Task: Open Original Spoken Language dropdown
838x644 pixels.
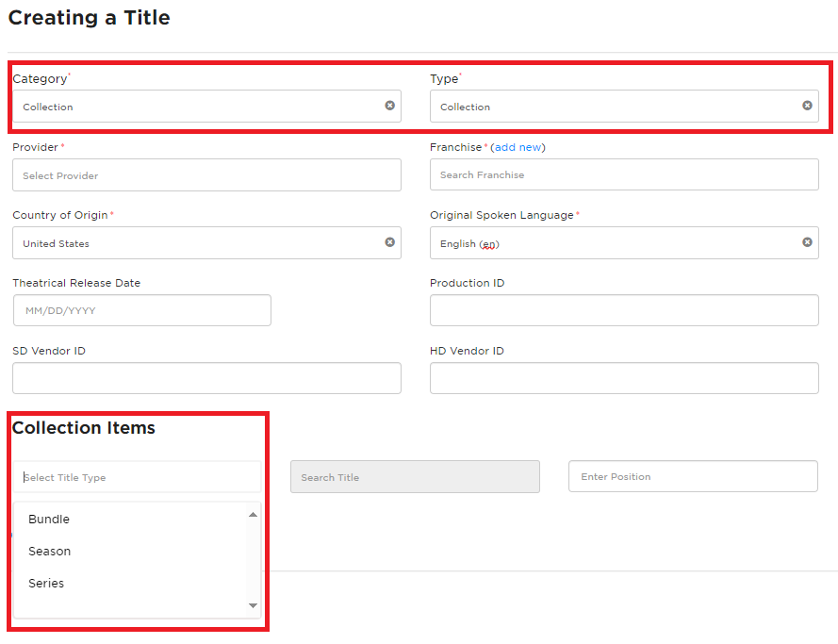Action: pyautogui.click(x=624, y=243)
